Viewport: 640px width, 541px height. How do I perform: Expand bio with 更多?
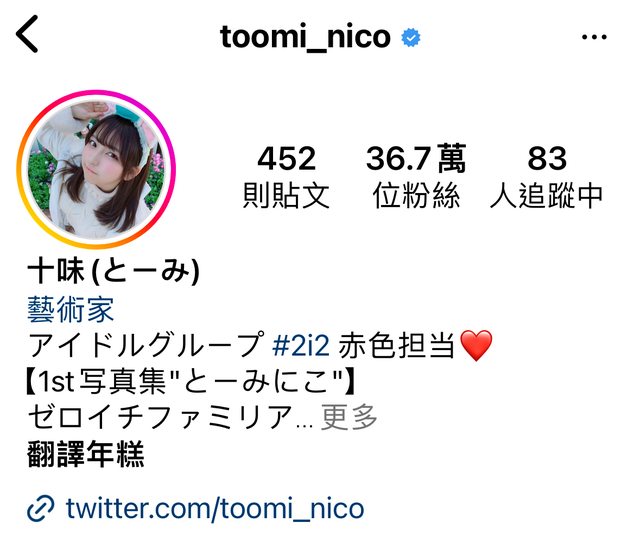[349, 417]
